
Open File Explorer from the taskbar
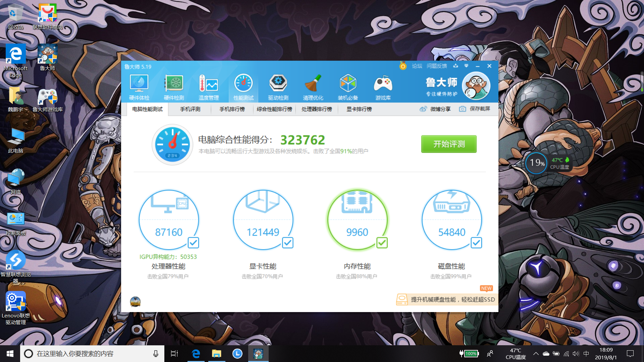click(217, 354)
